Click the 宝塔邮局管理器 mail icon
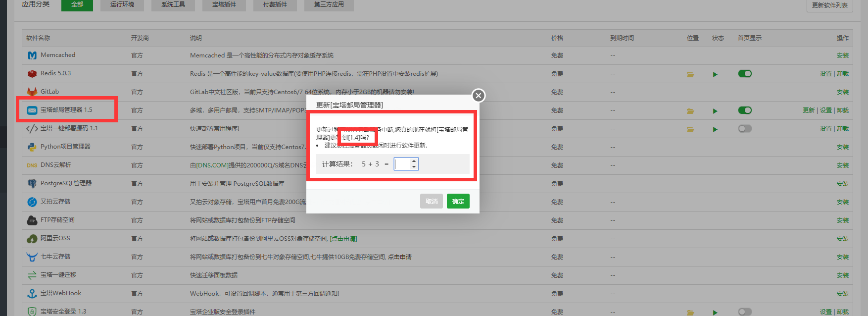This screenshot has height=316, width=868. pyautogui.click(x=32, y=110)
